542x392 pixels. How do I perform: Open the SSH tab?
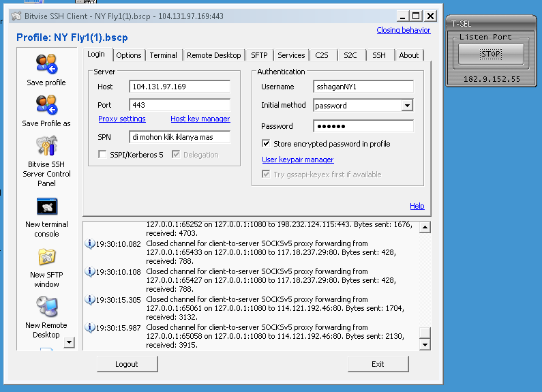[379, 55]
